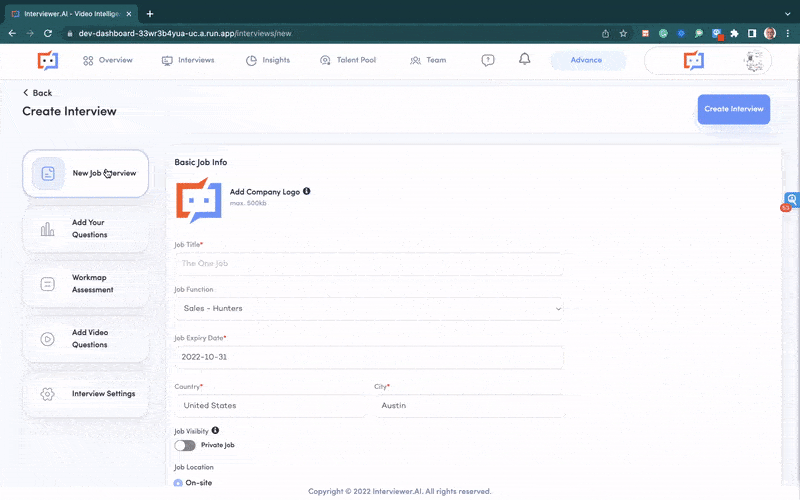Click the Interview Settings gear icon
The width and height of the screenshot is (800, 500).
pos(47,394)
